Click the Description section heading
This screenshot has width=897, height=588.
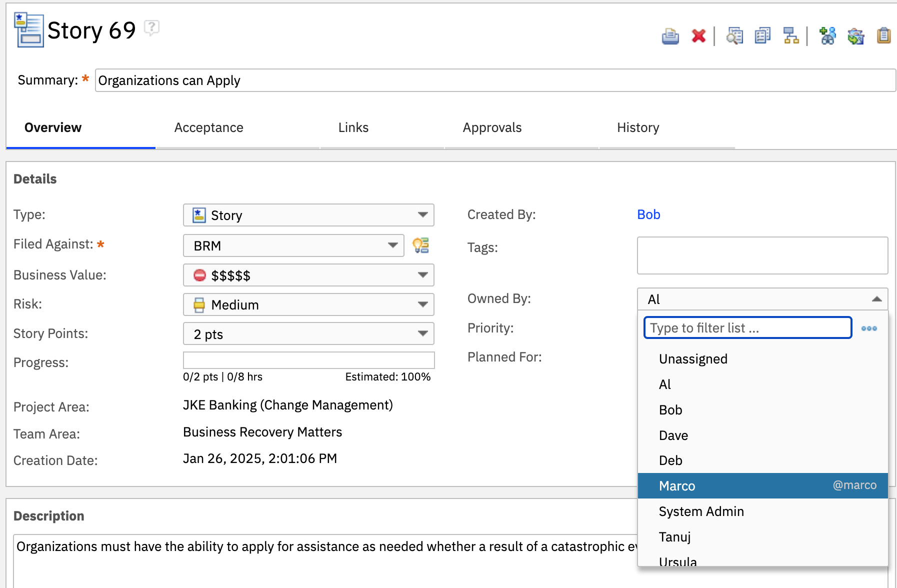(x=48, y=516)
